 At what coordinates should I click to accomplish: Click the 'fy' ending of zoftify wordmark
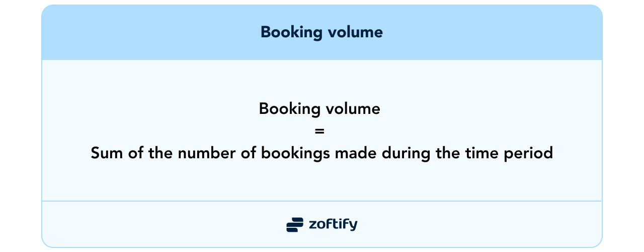tap(351, 225)
